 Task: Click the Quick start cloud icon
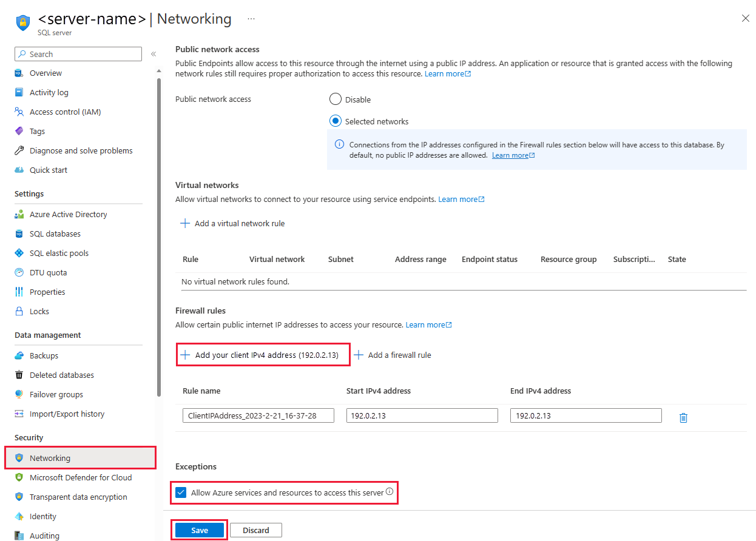19,170
